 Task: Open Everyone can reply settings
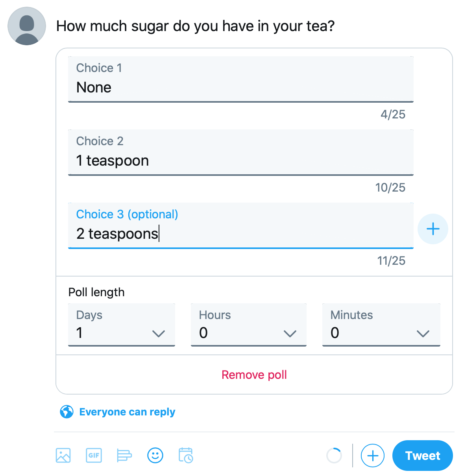pos(127,412)
